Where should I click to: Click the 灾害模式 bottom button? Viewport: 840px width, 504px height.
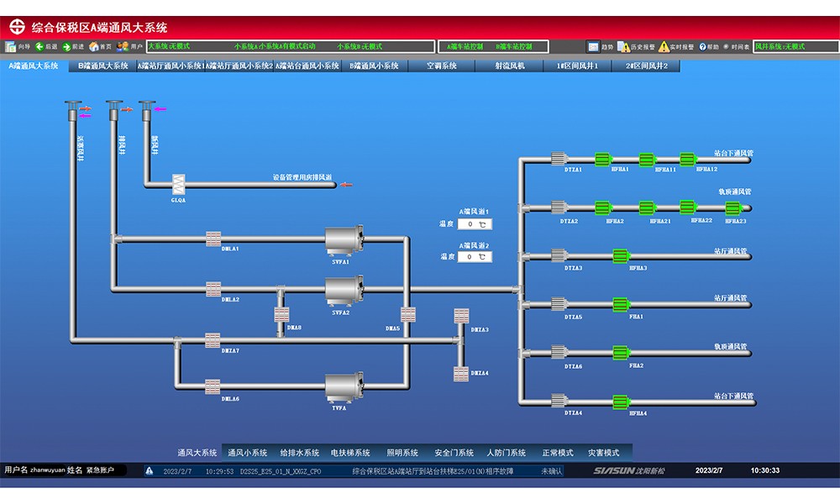point(603,453)
